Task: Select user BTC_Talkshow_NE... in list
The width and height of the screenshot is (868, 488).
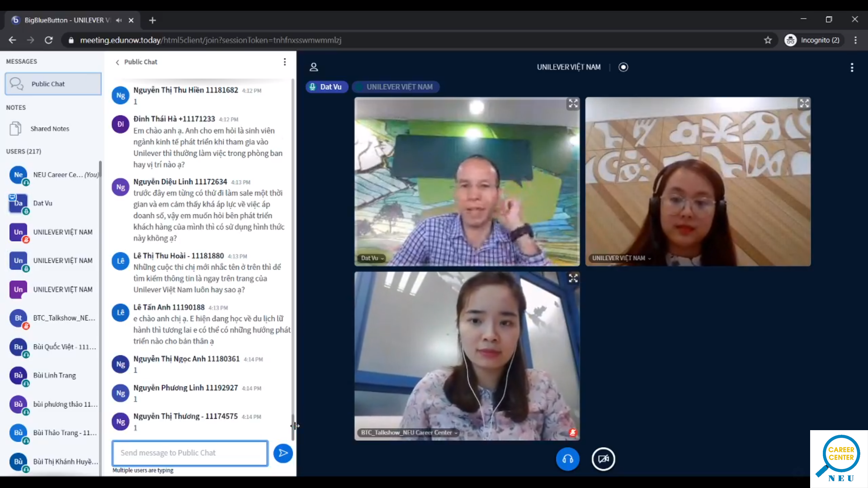Action: (53, 318)
